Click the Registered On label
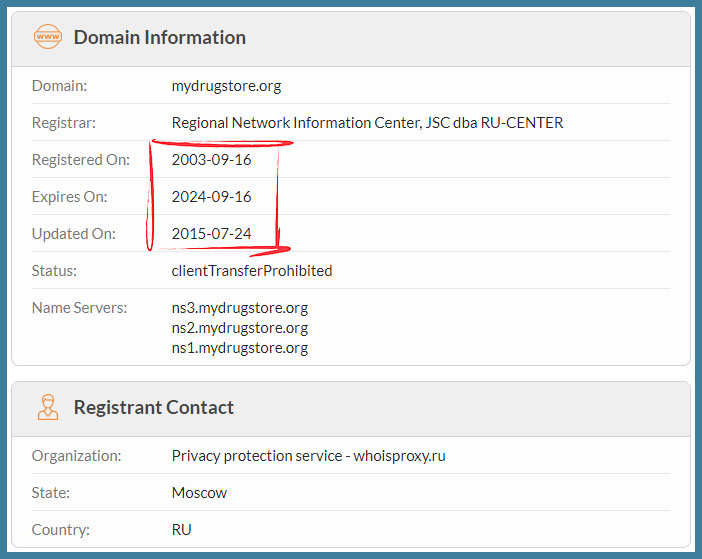The height and width of the screenshot is (559, 702). pyautogui.click(x=81, y=160)
